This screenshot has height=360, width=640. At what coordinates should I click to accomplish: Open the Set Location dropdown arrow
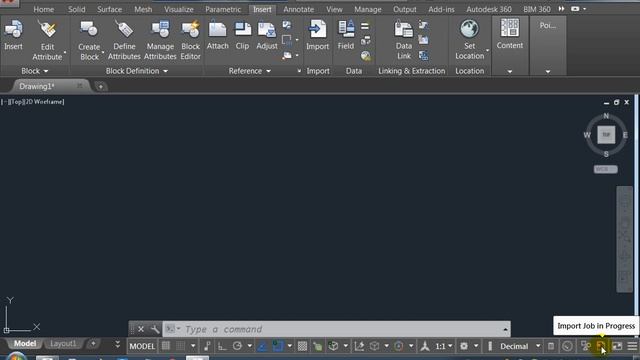487,51
